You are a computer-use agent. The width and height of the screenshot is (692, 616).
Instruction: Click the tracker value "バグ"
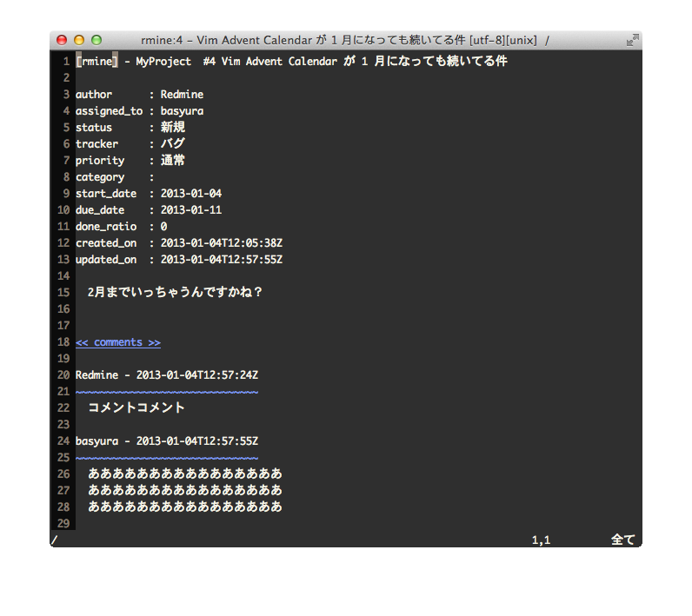[172, 143]
